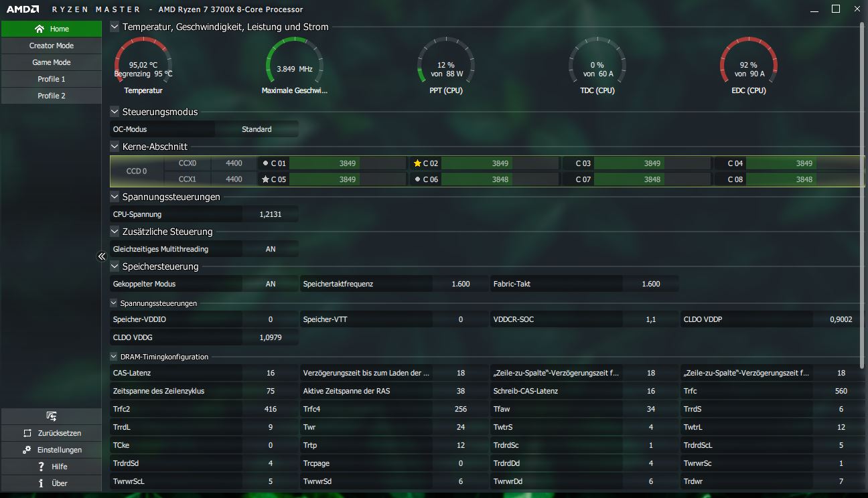The width and height of the screenshot is (868, 498).
Task: Collapse the Kerne-Abschnitt section
Action: 115,147
